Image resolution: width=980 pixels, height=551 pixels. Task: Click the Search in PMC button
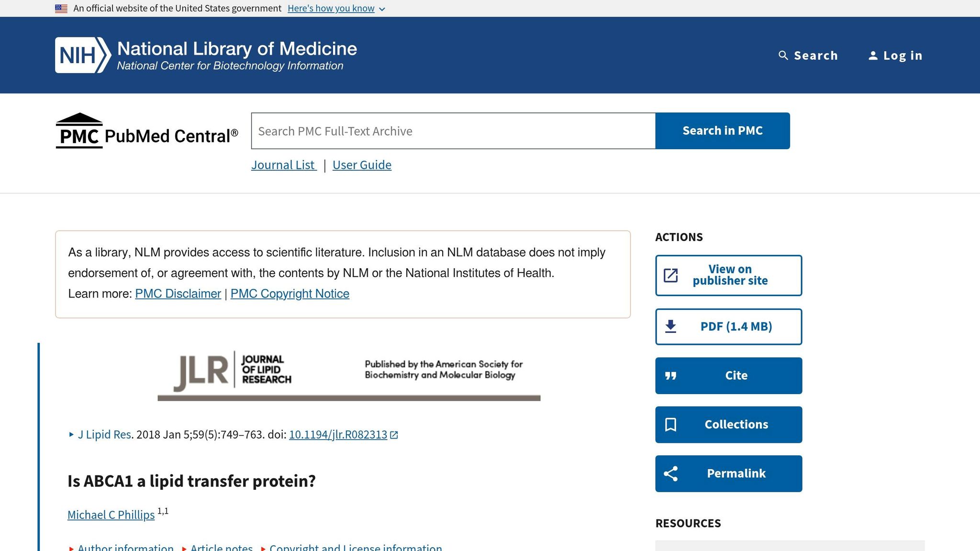pyautogui.click(x=723, y=131)
